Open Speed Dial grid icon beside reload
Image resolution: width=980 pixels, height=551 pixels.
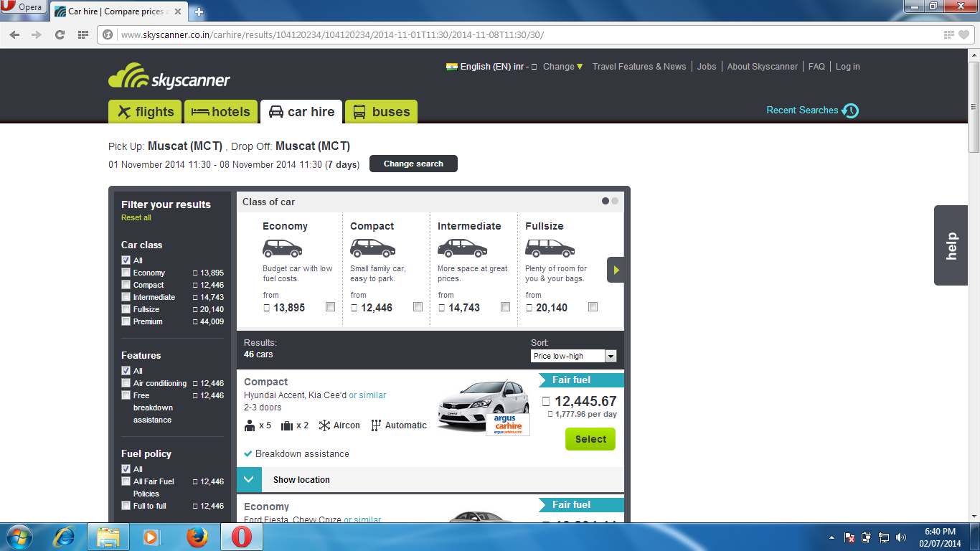point(83,34)
